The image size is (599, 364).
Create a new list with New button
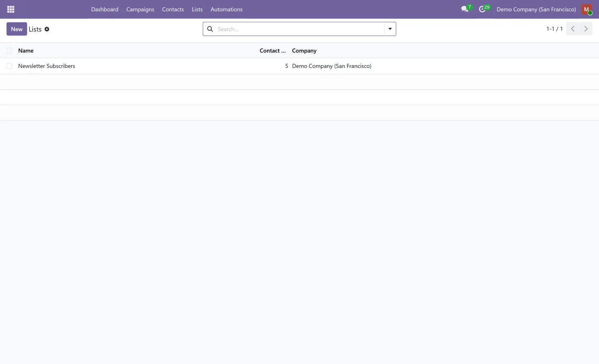point(17,29)
